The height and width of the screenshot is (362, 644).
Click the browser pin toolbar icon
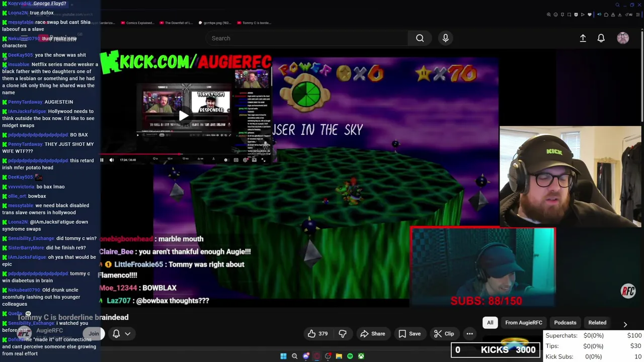[x=562, y=15]
